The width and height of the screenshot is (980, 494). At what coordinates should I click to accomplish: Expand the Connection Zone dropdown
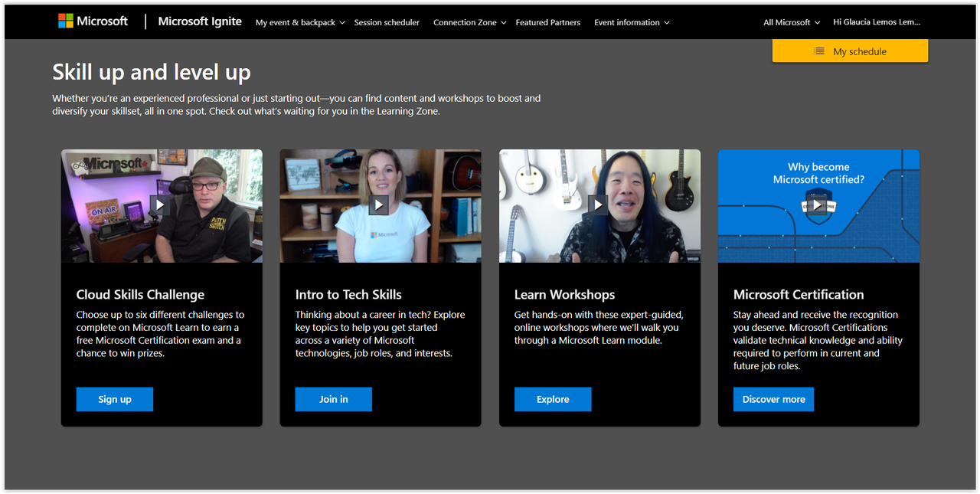470,23
